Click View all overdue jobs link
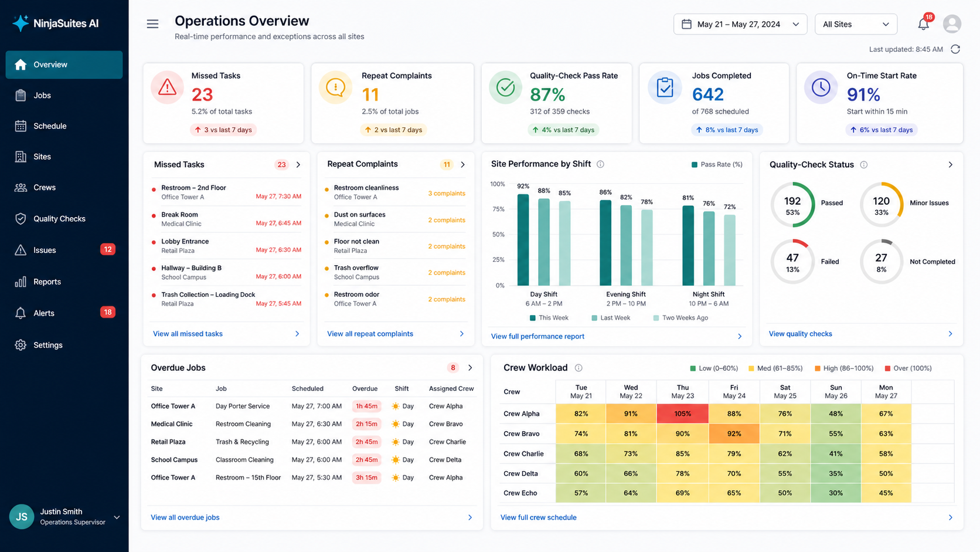980x552 pixels. click(185, 517)
